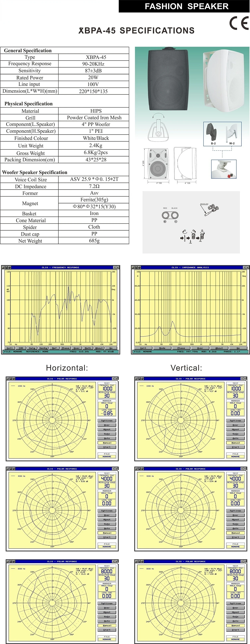Click Over button in Frequency Response window
The width and height of the screenshot is (250, 644).
76,348
